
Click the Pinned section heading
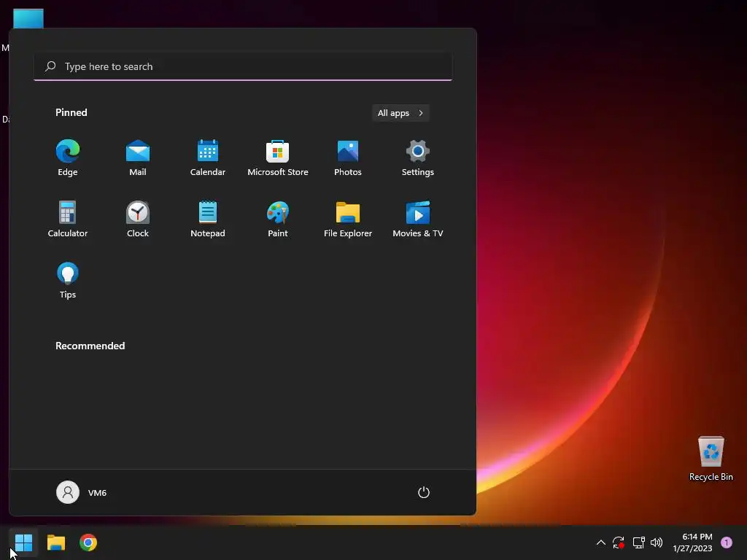coord(71,112)
